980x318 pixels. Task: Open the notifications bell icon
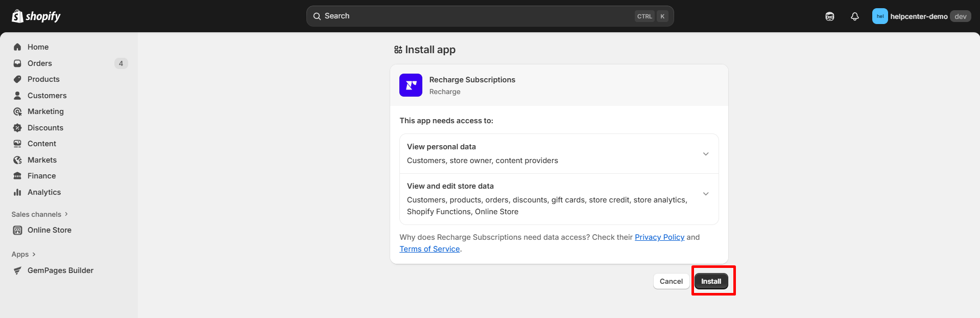click(854, 16)
